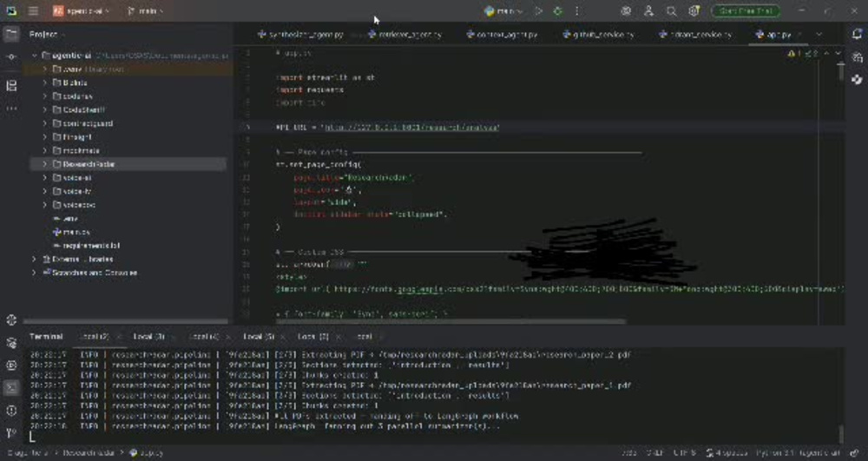Click ResearchRadar in the breadcrumb bar
868x461 pixels.
click(89, 452)
